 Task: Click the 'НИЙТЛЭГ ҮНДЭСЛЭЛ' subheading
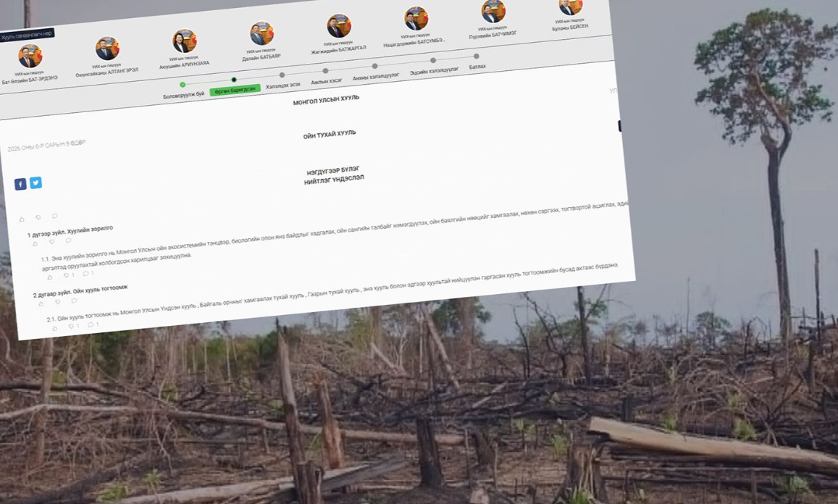[x=334, y=179]
